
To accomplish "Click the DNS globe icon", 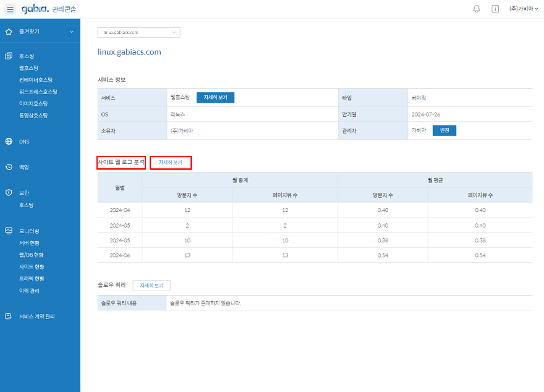I will click(9, 142).
